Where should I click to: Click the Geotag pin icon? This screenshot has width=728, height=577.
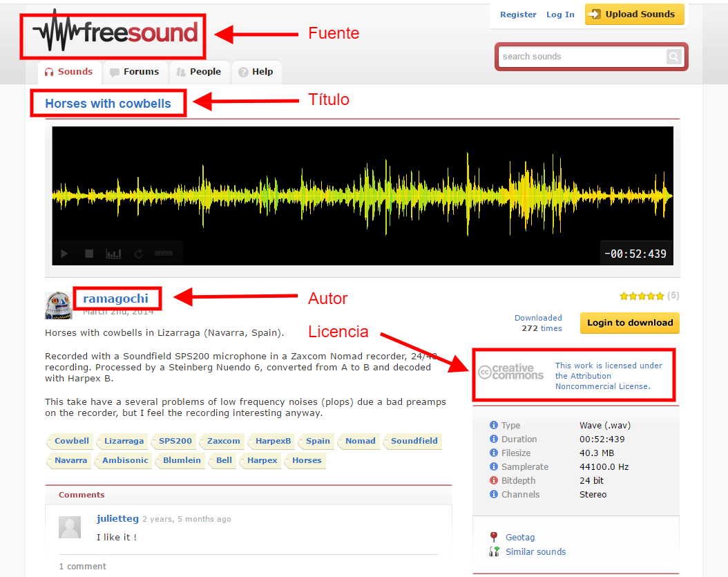click(494, 537)
